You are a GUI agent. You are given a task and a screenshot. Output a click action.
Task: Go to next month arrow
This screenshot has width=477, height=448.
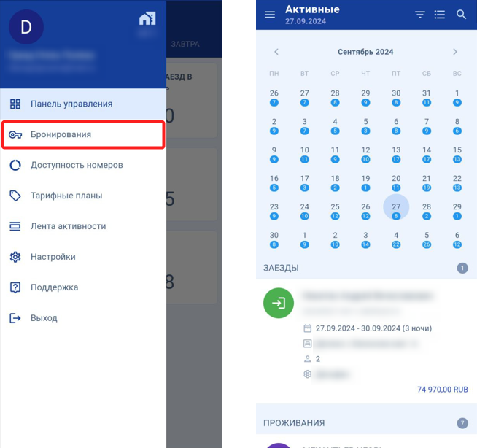pyautogui.click(x=455, y=52)
